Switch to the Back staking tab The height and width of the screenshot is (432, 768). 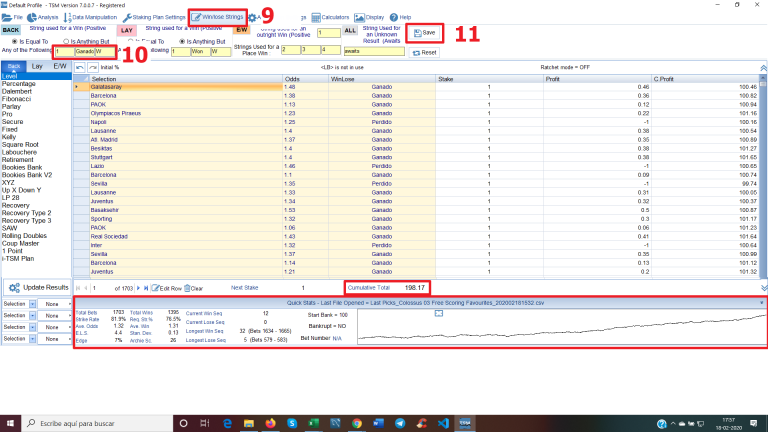[14, 66]
